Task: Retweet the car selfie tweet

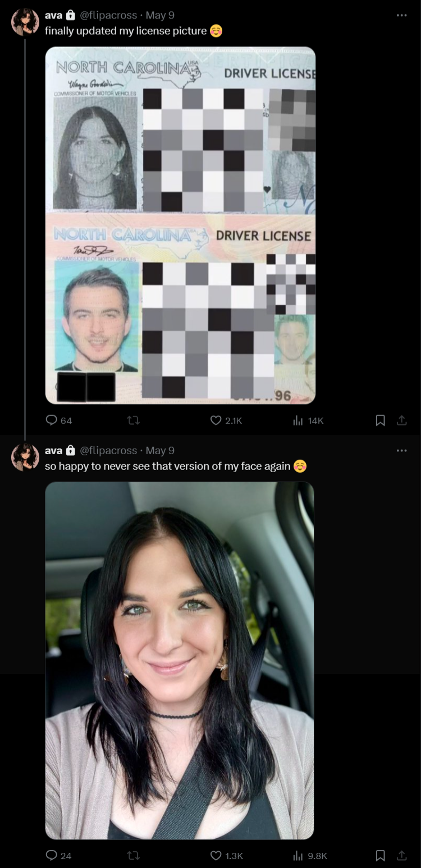Action: tap(134, 855)
